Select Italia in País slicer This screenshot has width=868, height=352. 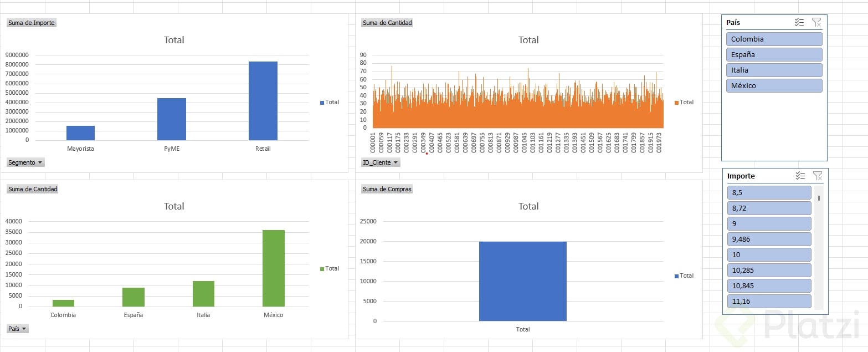click(x=774, y=70)
